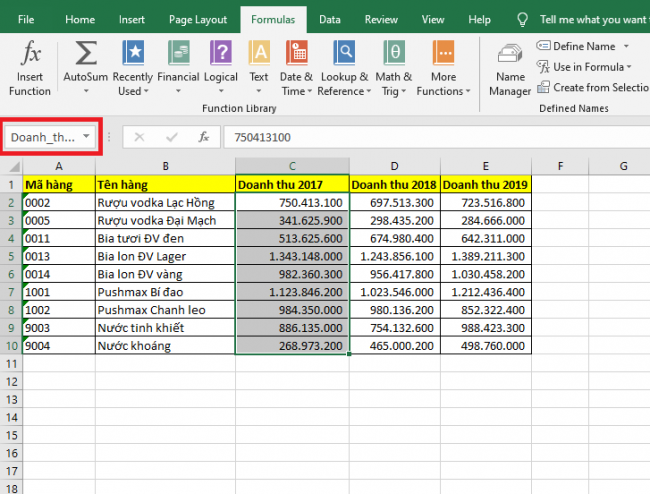Click the Insert Function fx icon
This screenshot has height=494, width=650.
pos(29,67)
